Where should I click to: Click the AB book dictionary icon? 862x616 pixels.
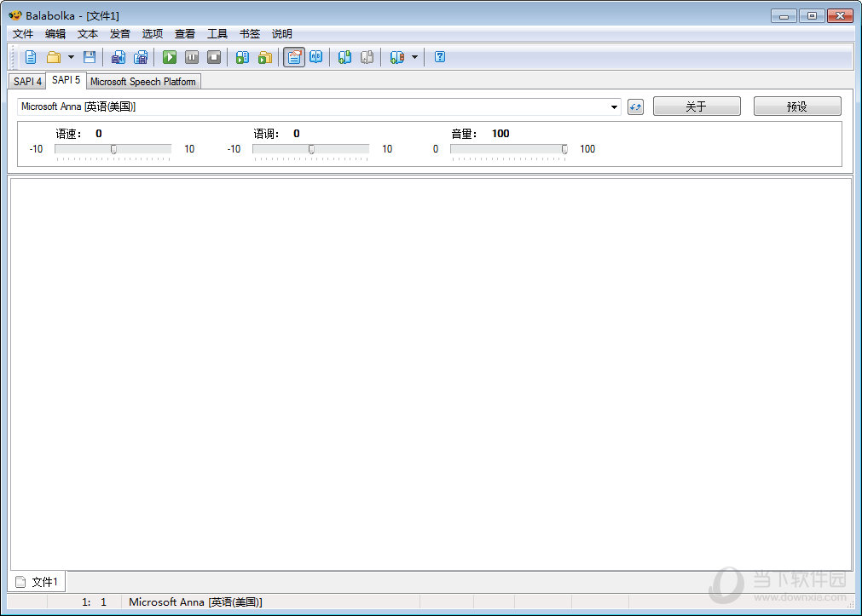pyautogui.click(x=316, y=57)
